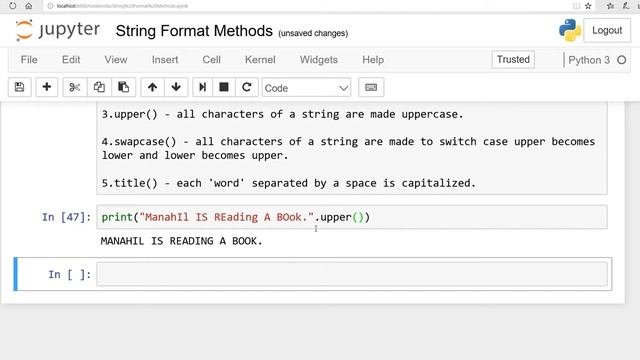Select the In [ ] prompt of empty cell
The width and height of the screenshot is (640, 360).
69,274
